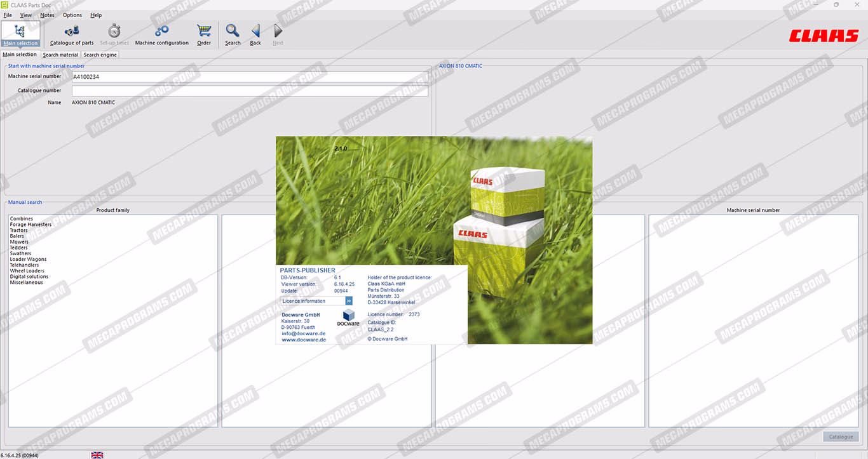868x459 pixels.
Task: Select Balers product family
Action: coord(17,236)
